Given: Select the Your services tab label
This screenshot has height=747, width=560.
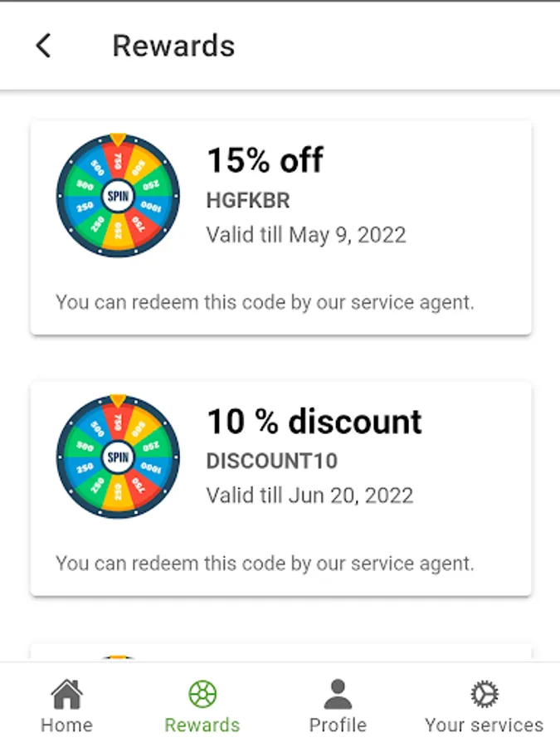Looking at the screenshot, I should (x=484, y=725).
